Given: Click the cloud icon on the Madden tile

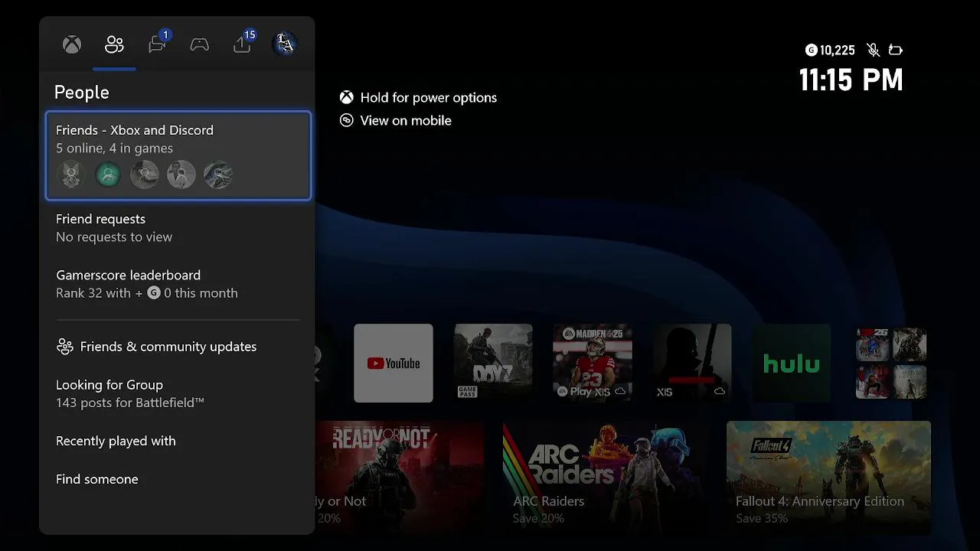Looking at the screenshot, I should coord(621,391).
